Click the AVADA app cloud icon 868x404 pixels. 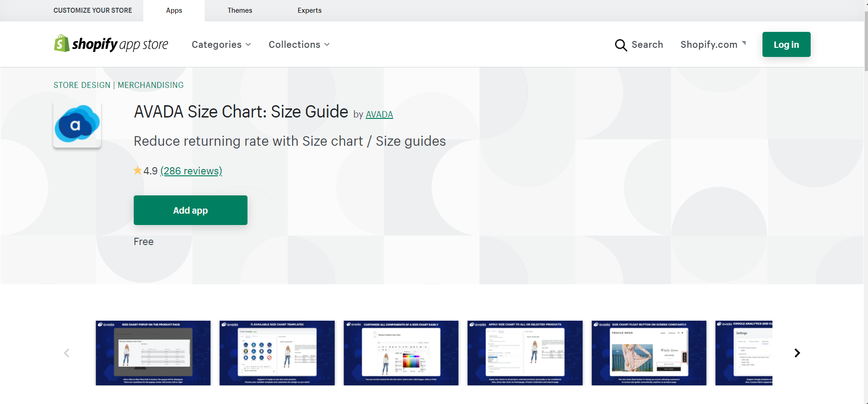tap(77, 124)
